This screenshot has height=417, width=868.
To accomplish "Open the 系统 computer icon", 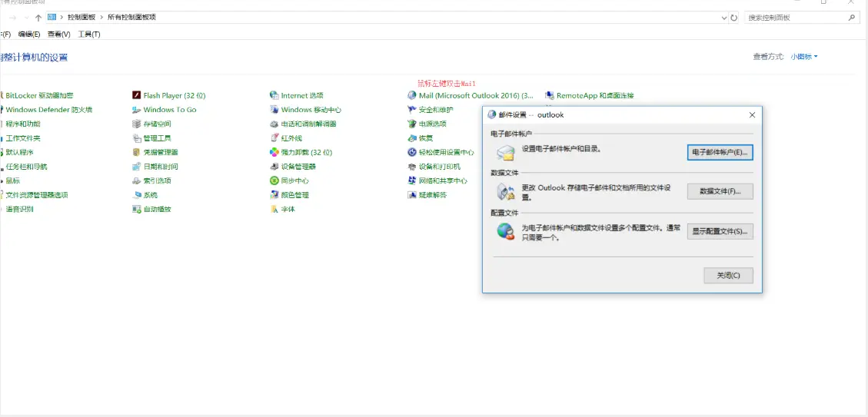I will point(137,195).
